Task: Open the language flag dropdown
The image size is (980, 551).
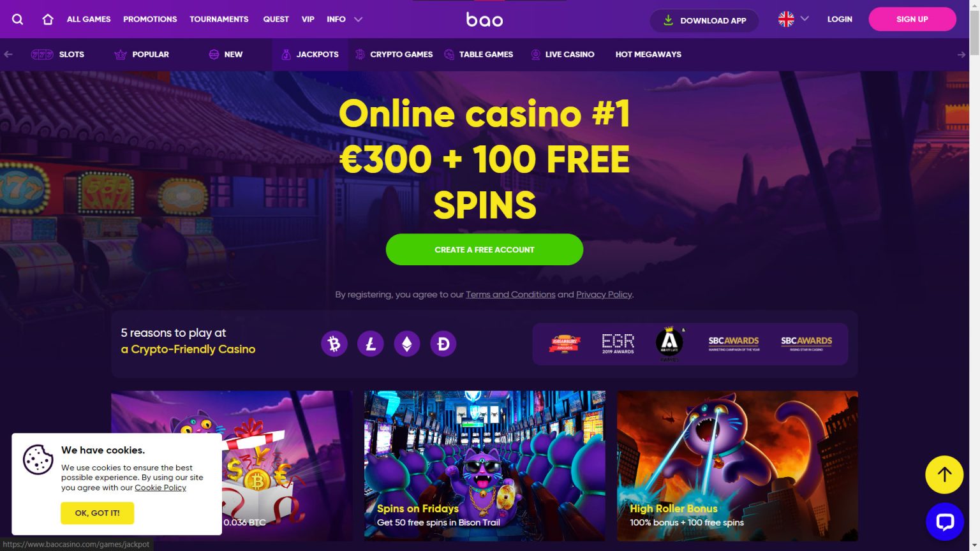Action: coord(794,19)
